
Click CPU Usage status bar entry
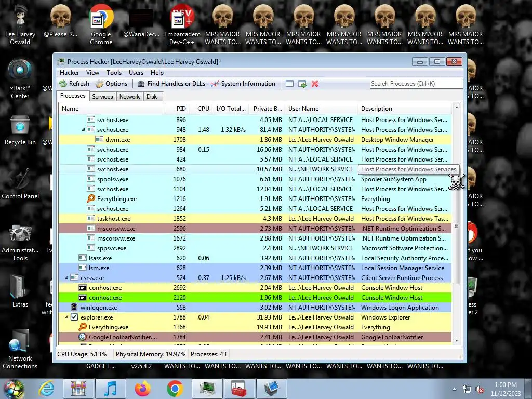coord(82,354)
